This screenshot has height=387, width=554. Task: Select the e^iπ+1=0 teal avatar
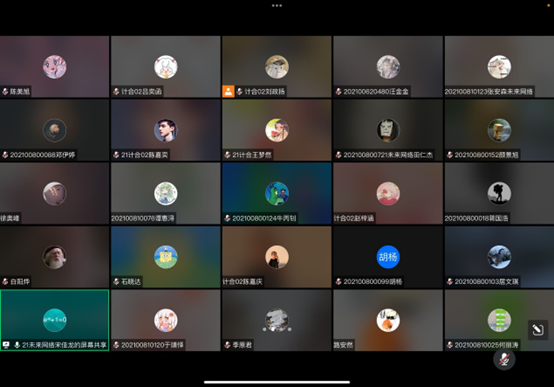tap(55, 320)
